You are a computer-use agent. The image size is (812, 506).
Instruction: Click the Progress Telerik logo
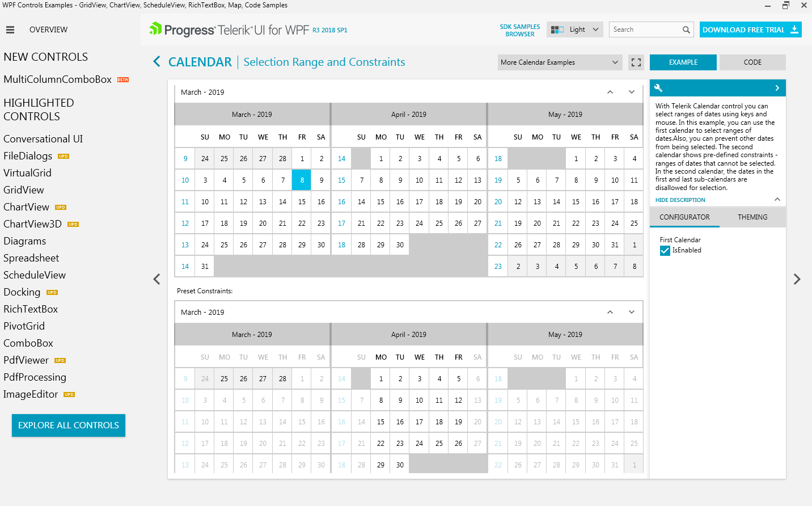248,29
